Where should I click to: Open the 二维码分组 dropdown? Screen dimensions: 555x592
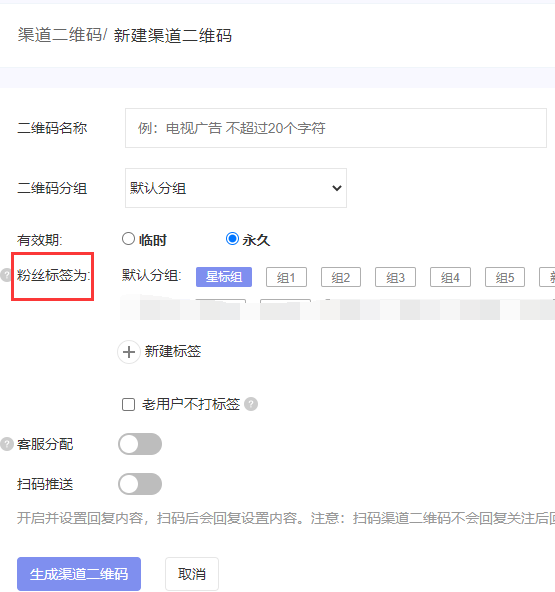(x=236, y=188)
